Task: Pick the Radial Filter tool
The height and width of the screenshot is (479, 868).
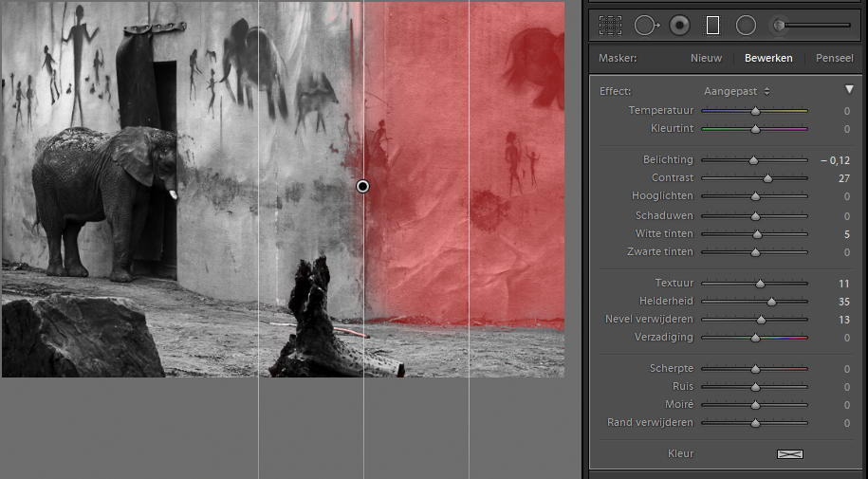Action: pyautogui.click(x=747, y=25)
